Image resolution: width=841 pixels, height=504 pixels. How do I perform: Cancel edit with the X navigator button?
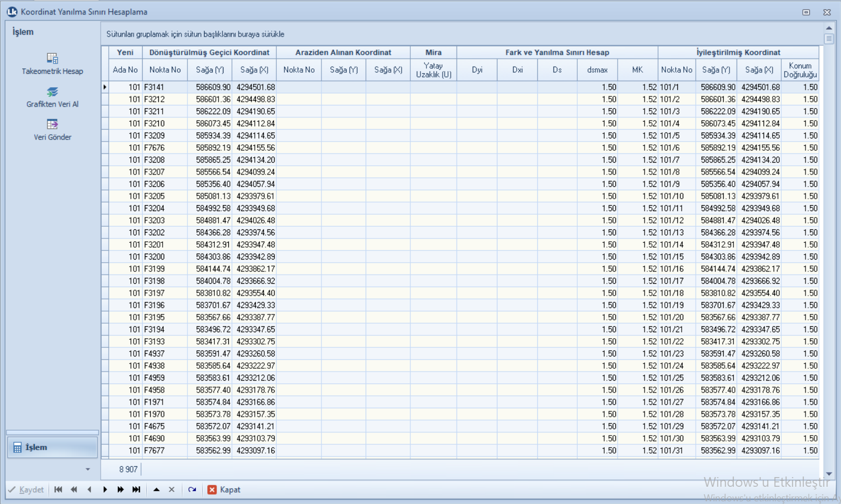172,489
